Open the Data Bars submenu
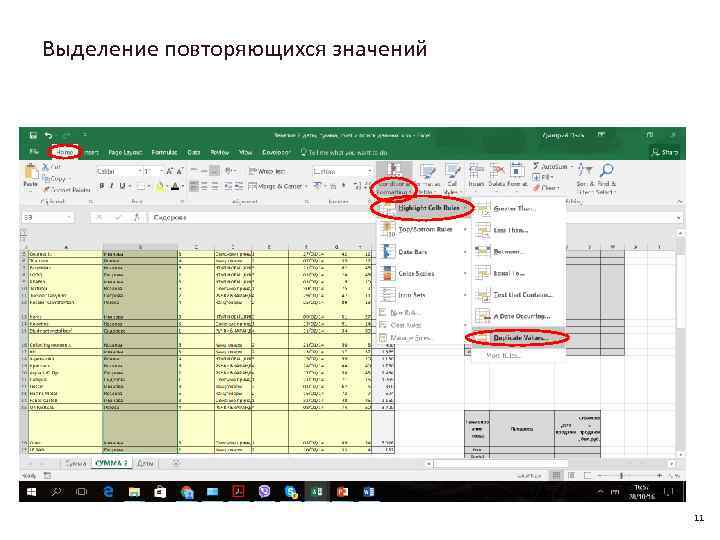720x540 pixels. (422, 252)
